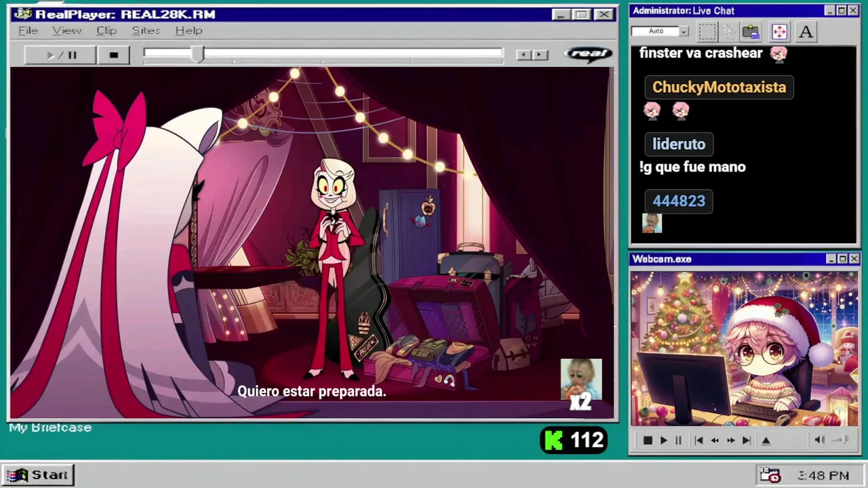The image size is (868, 488).
Task: Open the Help menu
Action: click(x=189, y=30)
